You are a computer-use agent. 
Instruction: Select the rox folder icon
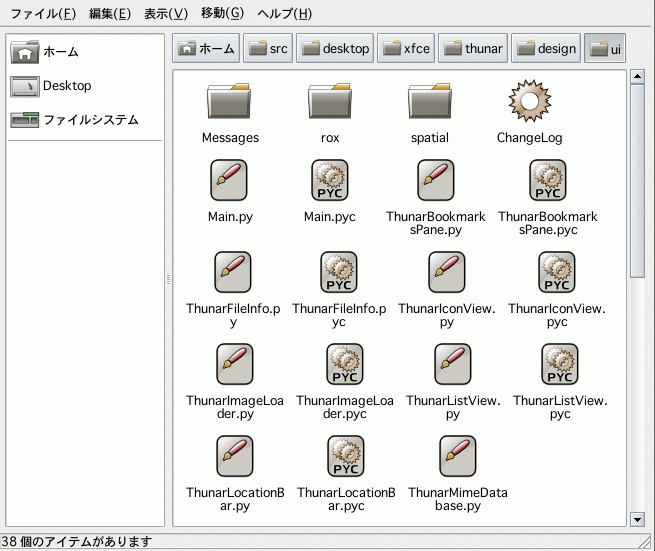[330, 103]
